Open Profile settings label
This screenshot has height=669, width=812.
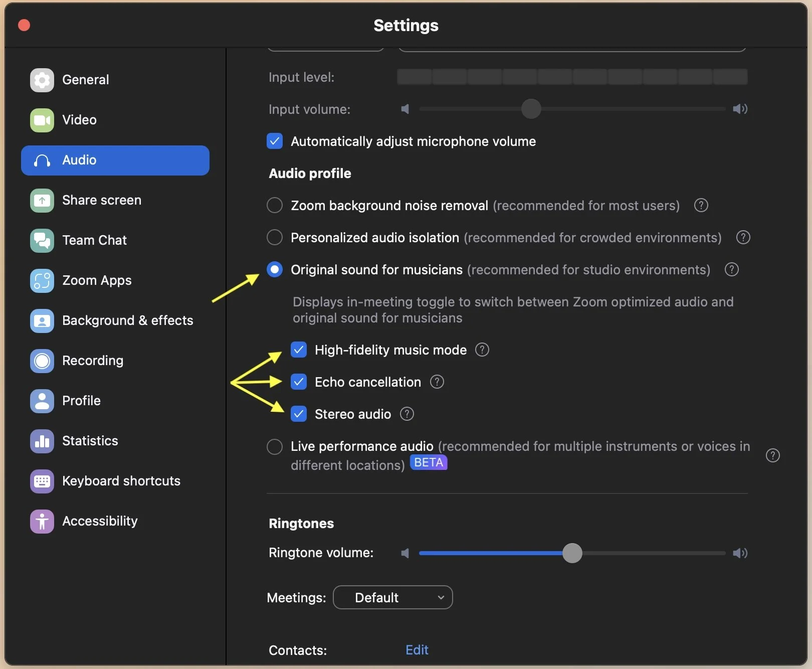pyautogui.click(x=81, y=401)
